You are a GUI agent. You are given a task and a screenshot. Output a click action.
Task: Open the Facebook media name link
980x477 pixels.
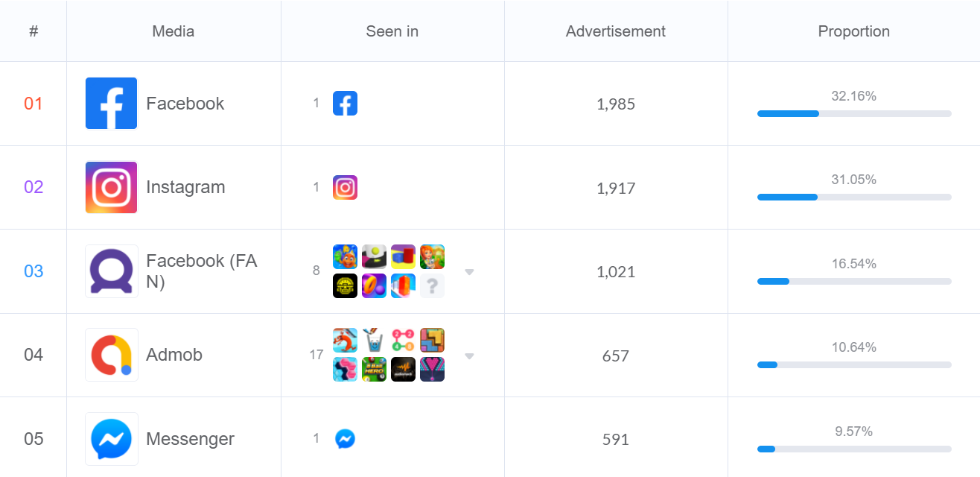coord(185,104)
